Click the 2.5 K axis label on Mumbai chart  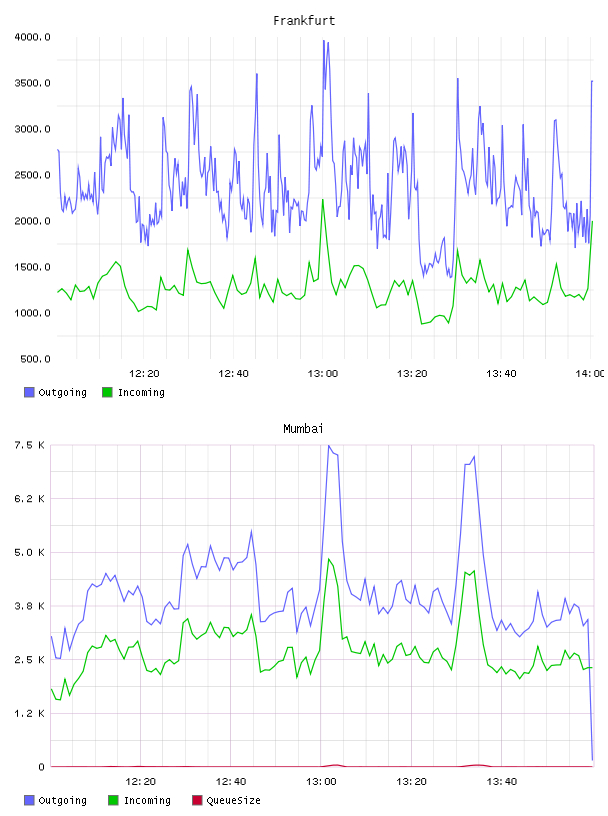click(x=29, y=659)
